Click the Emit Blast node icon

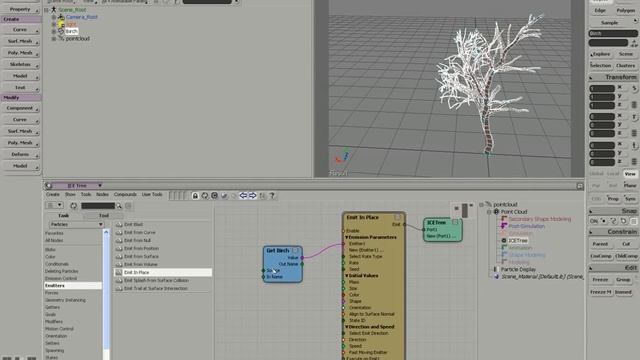(119, 224)
